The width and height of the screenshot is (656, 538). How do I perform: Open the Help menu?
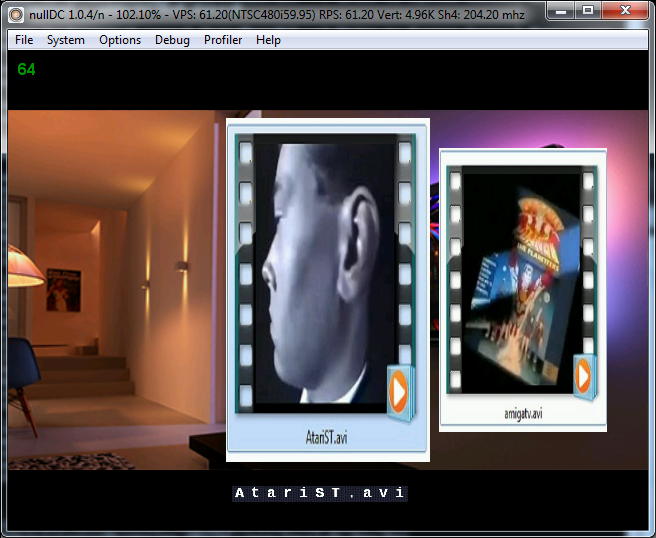pyautogui.click(x=268, y=40)
